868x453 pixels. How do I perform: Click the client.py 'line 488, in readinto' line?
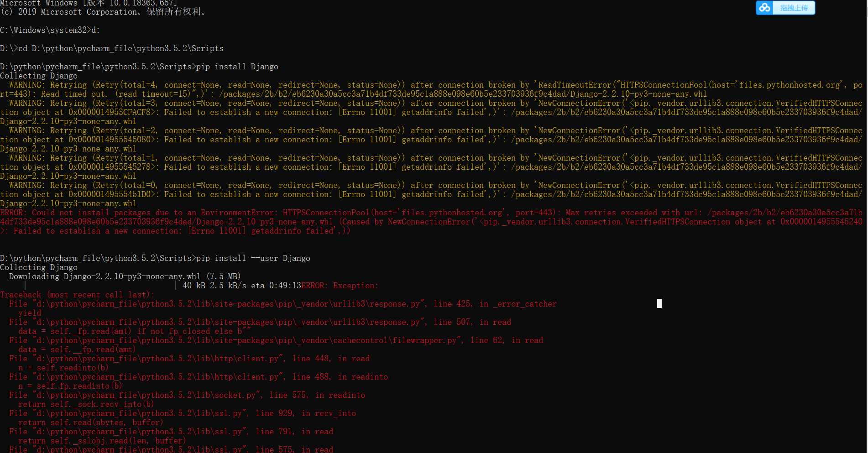click(x=199, y=377)
